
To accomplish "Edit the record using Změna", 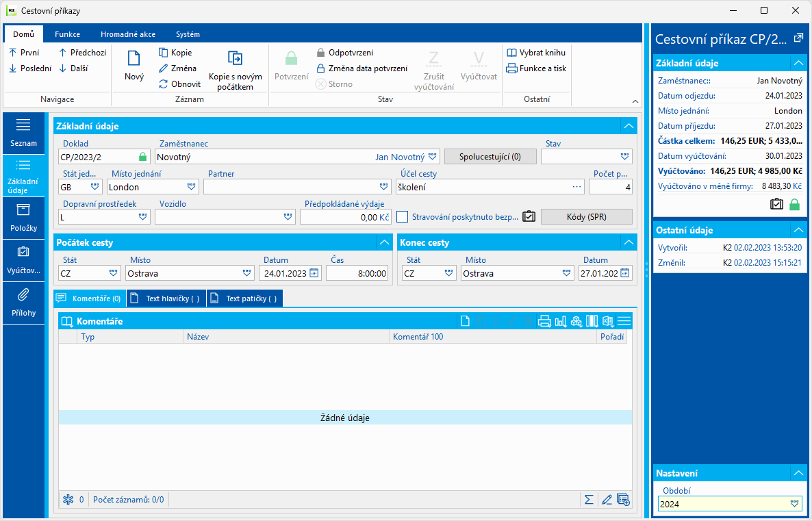I will click(x=177, y=68).
